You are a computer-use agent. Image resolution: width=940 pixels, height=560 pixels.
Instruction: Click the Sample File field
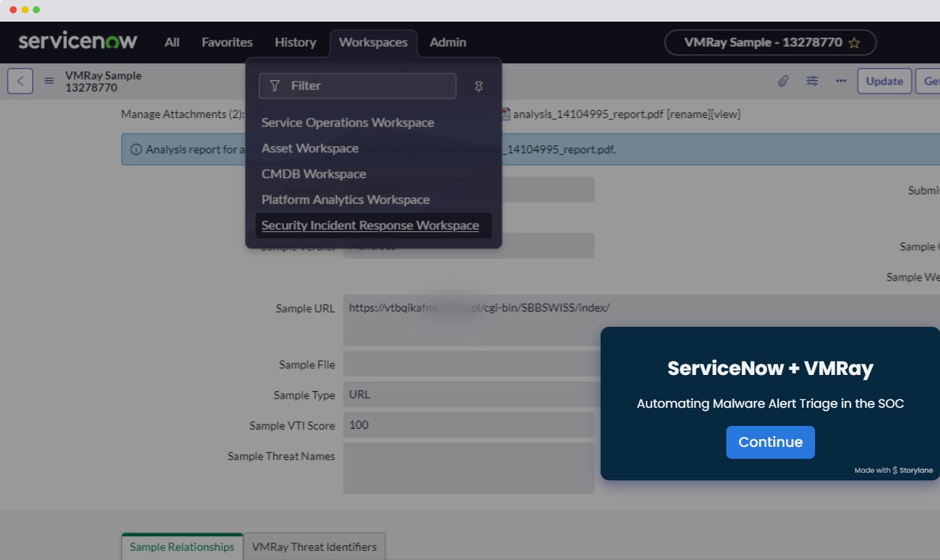click(471, 364)
